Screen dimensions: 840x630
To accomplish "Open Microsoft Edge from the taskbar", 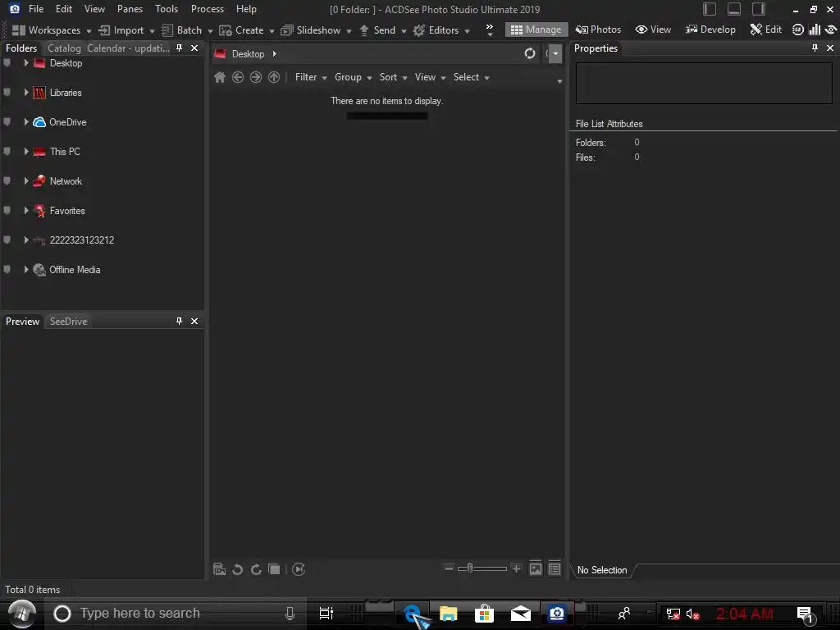I will [x=413, y=614].
